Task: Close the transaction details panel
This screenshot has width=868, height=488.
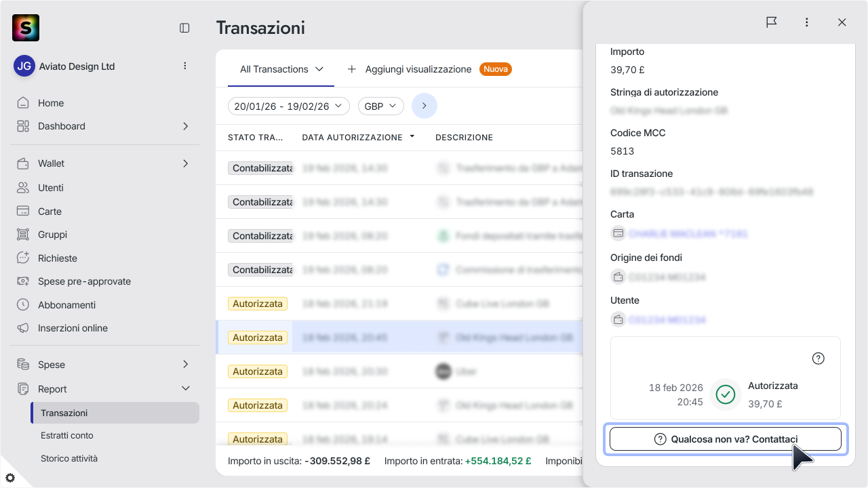Action: [x=842, y=22]
